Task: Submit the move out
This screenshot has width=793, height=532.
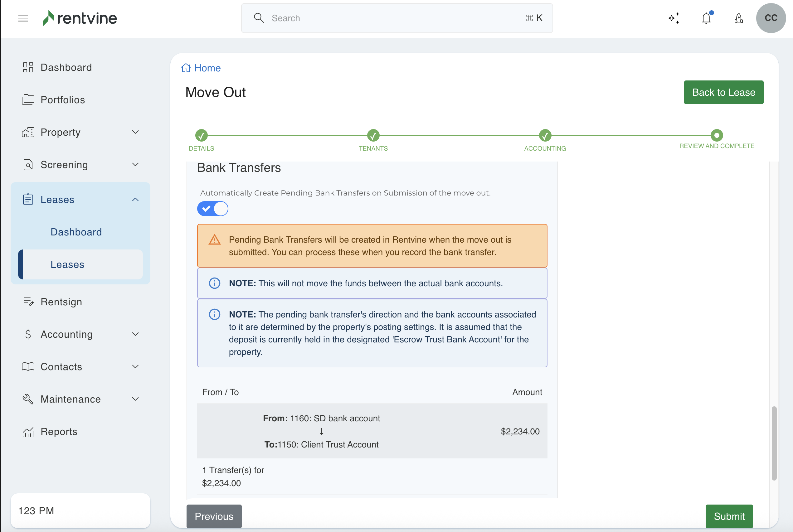Action: pos(729,516)
